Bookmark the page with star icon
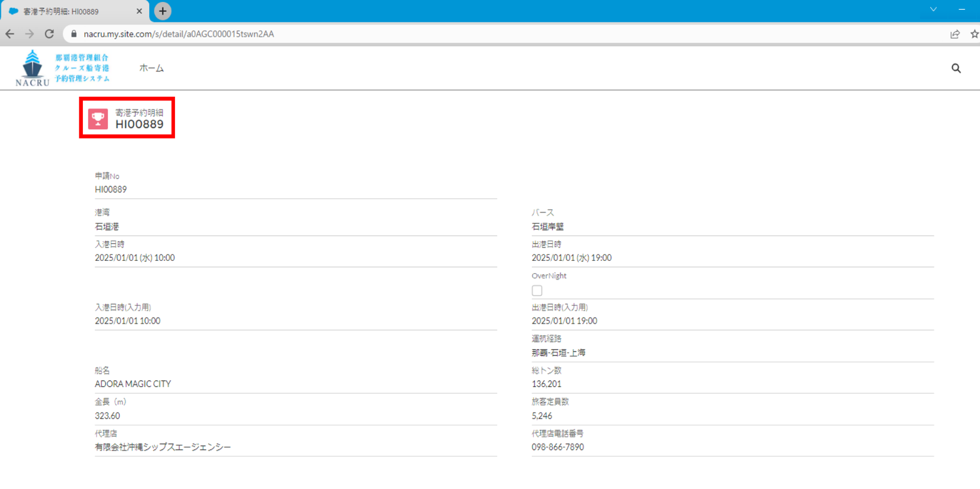980x489 pixels. pyautogui.click(x=975, y=34)
